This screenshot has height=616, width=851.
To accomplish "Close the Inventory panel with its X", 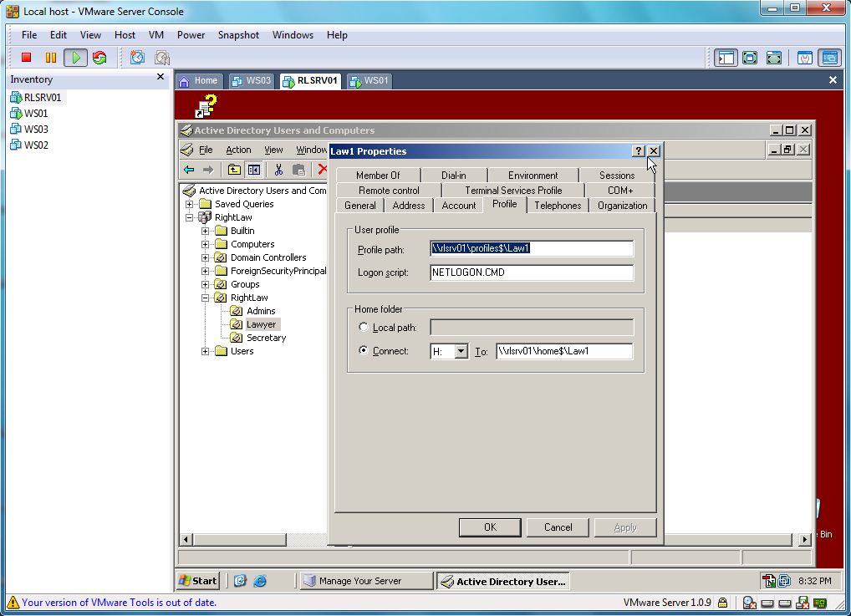I will point(161,77).
